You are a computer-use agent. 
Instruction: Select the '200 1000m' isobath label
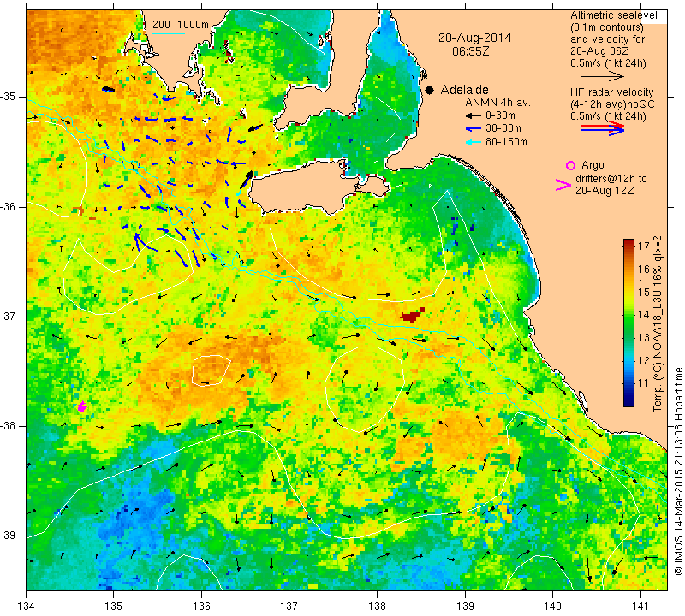[181, 25]
